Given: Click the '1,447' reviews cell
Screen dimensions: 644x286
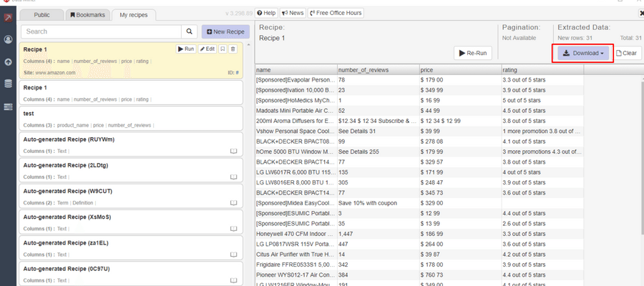Looking at the screenshot, I should pos(379,234).
